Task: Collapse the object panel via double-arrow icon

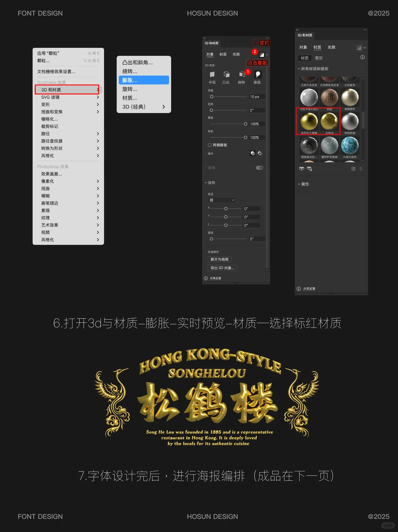Action: [268, 38]
